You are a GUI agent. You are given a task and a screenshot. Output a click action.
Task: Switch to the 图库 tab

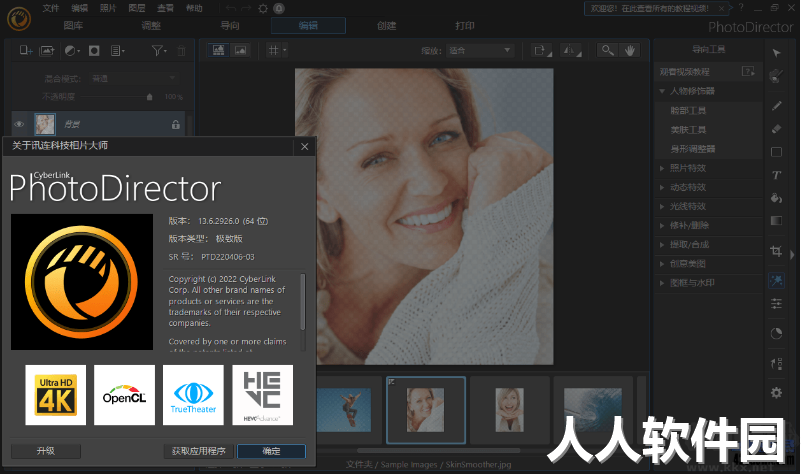tap(73, 26)
